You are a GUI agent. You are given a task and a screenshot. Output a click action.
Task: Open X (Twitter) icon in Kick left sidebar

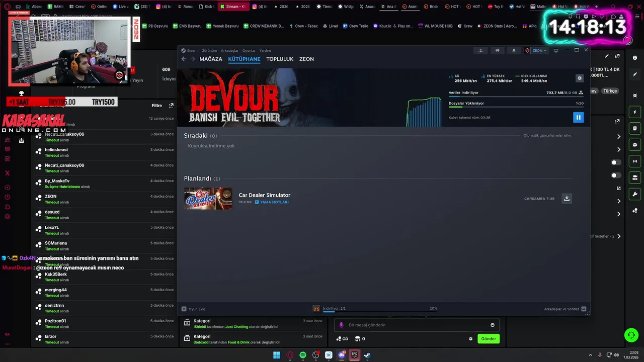pos(7,173)
